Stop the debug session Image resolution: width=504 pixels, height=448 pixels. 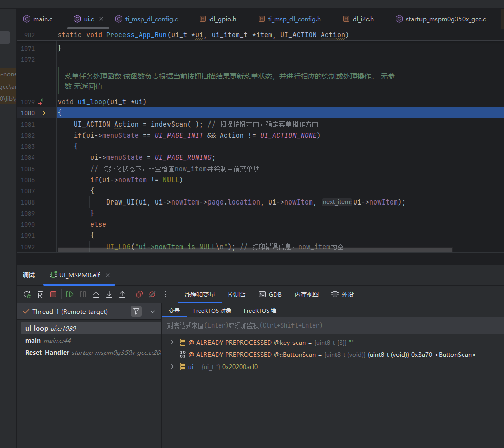tap(53, 294)
